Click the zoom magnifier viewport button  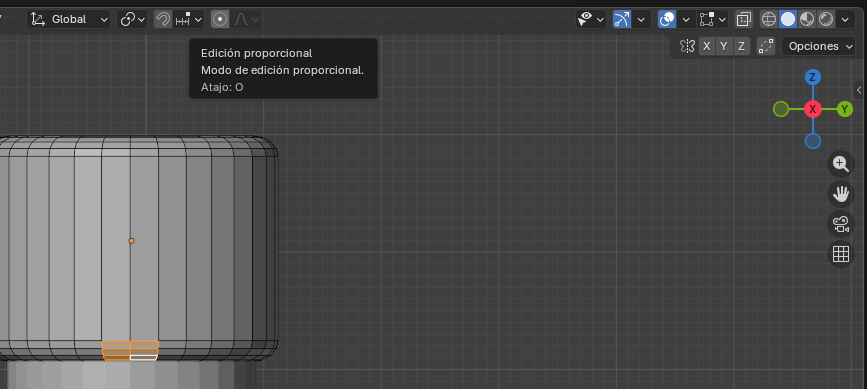(841, 164)
